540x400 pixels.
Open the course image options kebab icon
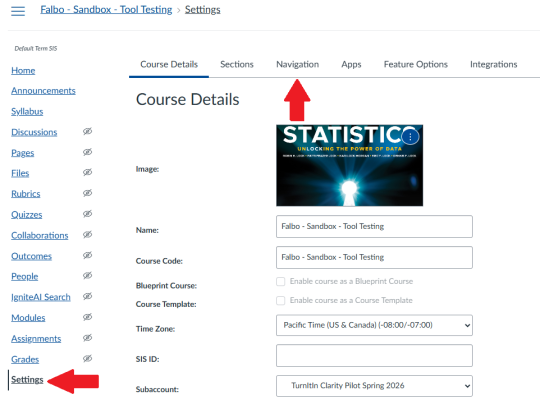point(410,136)
